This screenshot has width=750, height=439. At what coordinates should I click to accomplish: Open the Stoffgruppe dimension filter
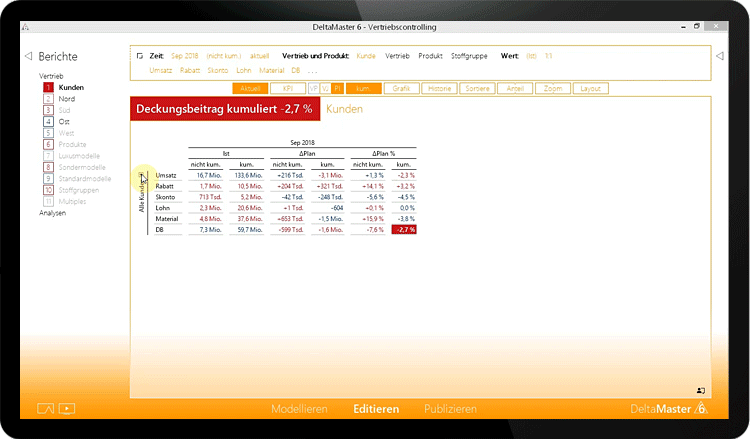469,56
